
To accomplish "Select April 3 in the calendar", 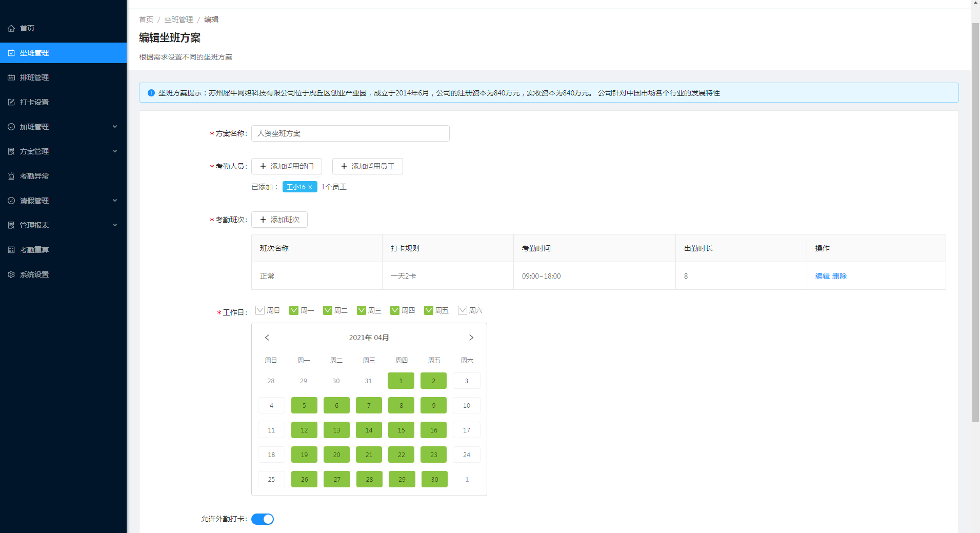I will click(467, 381).
